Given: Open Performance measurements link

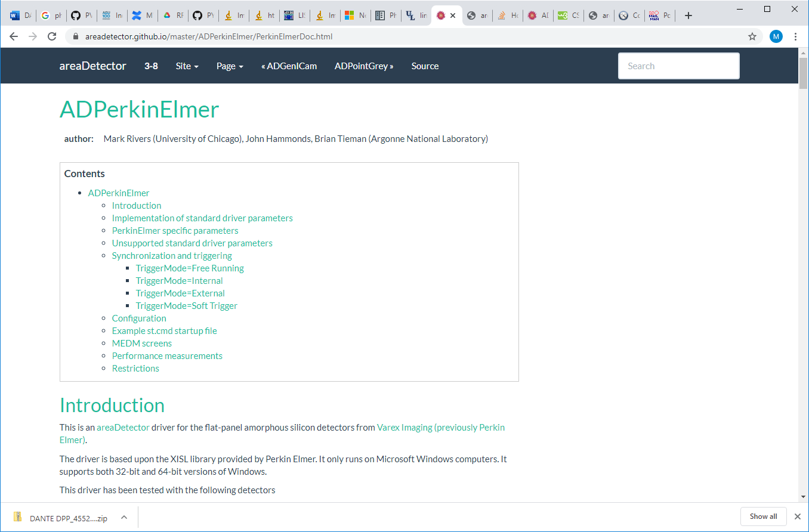Looking at the screenshot, I should coord(167,356).
